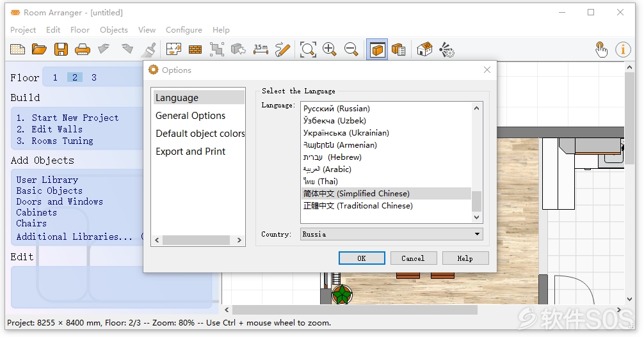
Task: Click the pencil draw line icon
Action: coord(282,50)
